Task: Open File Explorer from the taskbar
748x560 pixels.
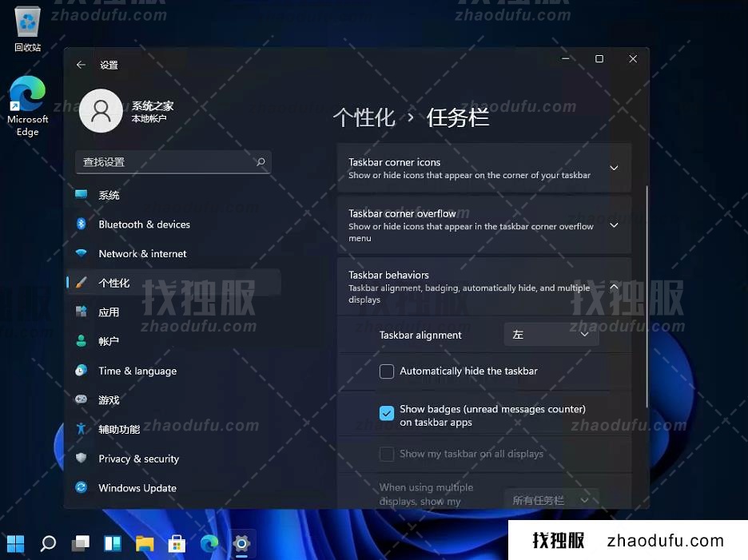Action: pyautogui.click(x=145, y=543)
